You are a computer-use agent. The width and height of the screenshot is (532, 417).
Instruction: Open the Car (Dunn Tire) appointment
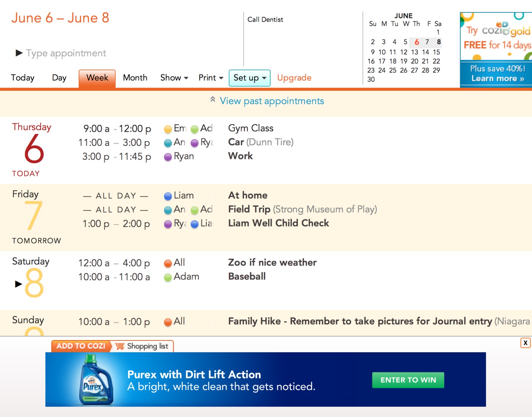click(261, 142)
